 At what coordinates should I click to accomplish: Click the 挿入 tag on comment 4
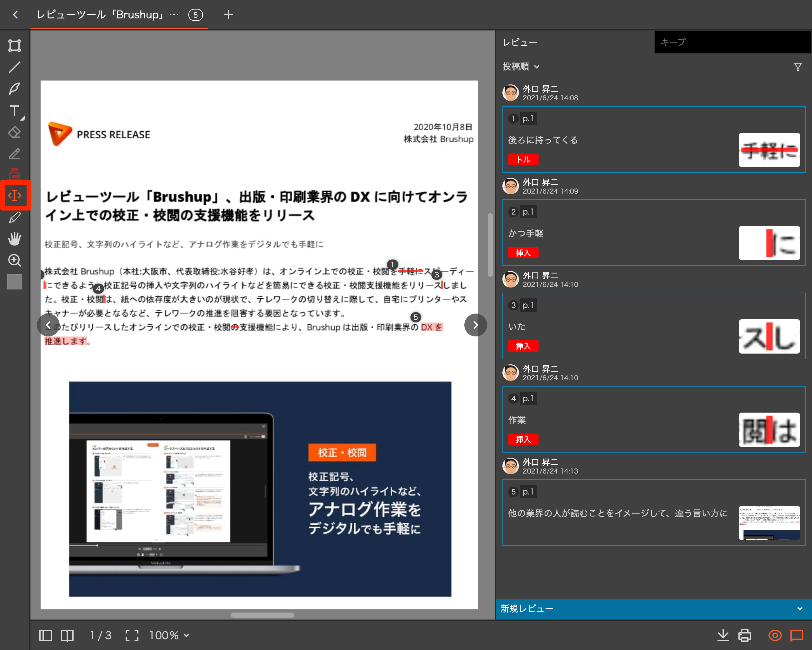click(x=523, y=439)
